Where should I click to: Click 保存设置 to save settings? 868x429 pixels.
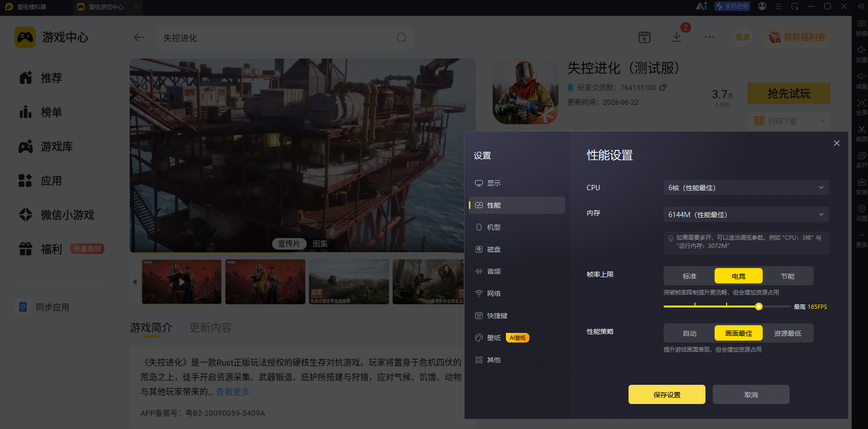pos(667,394)
